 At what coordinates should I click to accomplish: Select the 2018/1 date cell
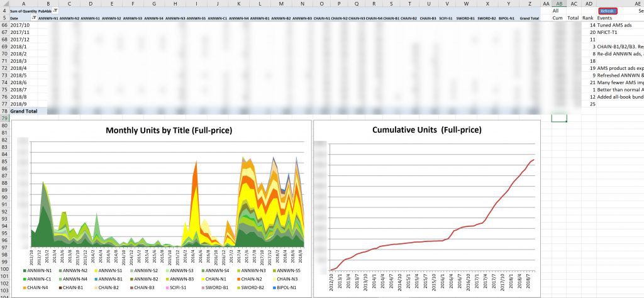click(19, 47)
